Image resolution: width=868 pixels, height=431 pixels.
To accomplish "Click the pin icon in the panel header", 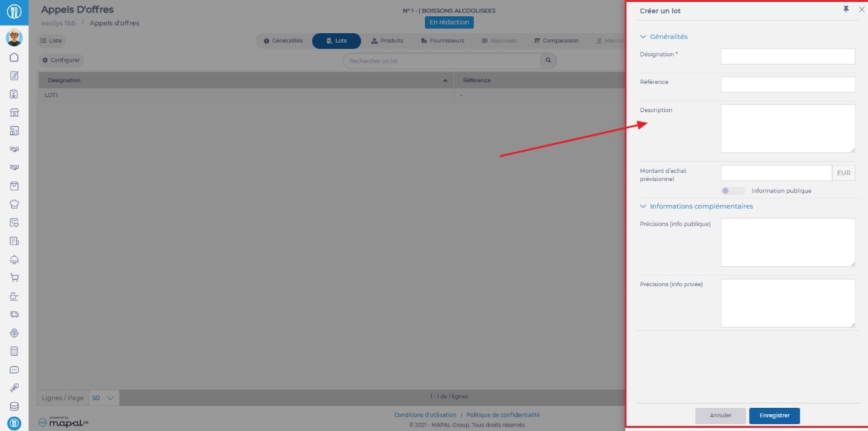I will [x=846, y=9].
